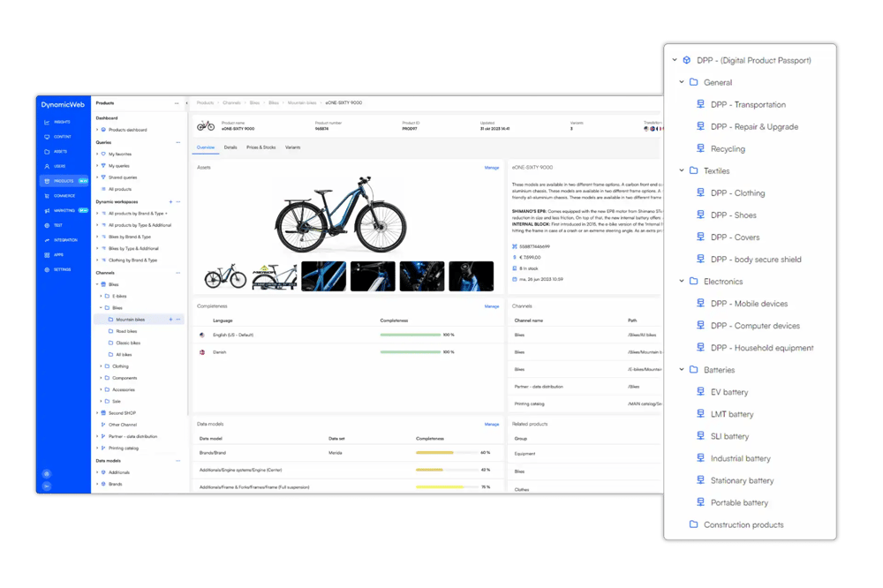The image size is (883, 588).
Task: Switch to the Details tab
Action: click(230, 147)
